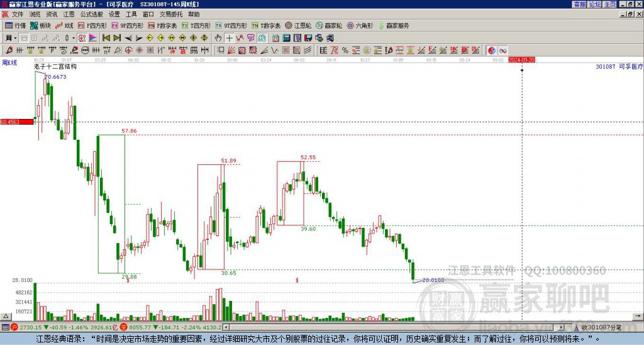Launch the 赢家轮 wheel tool

click(329, 25)
